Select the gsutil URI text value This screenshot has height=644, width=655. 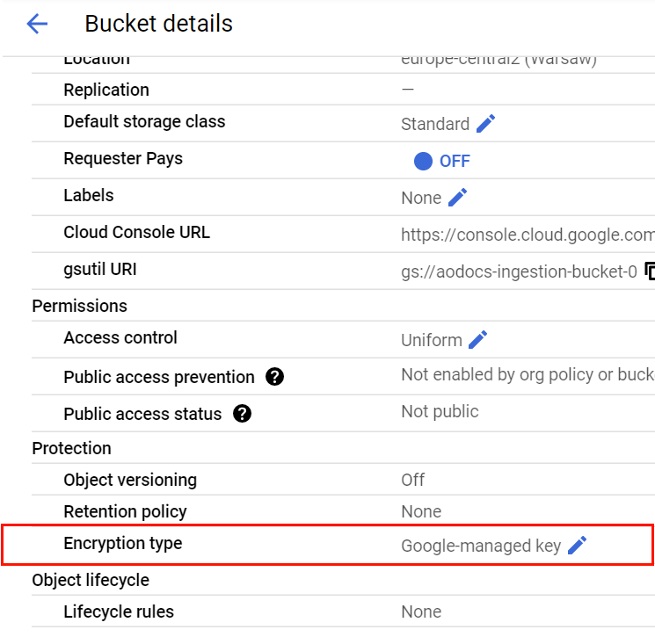point(519,271)
